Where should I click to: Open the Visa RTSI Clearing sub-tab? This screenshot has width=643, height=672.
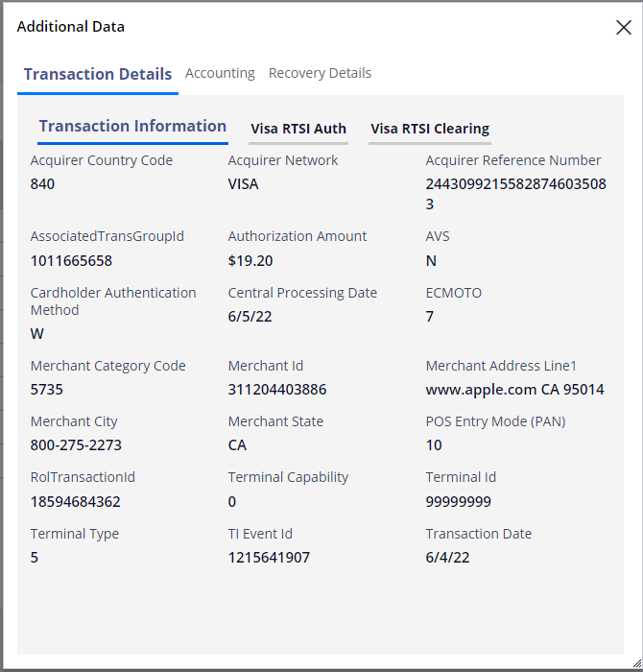pyautogui.click(x=430, y=129)
